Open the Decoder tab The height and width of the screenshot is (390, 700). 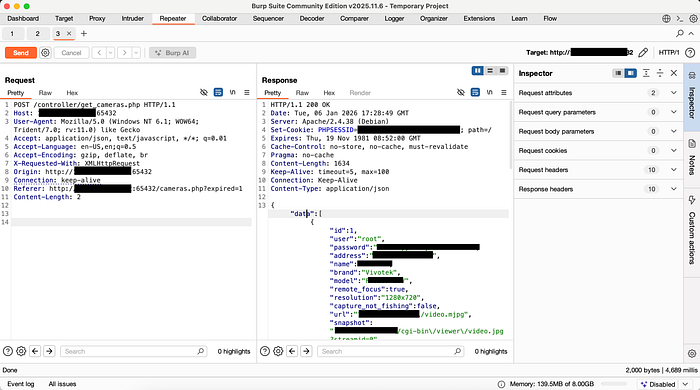coord(312,18)
